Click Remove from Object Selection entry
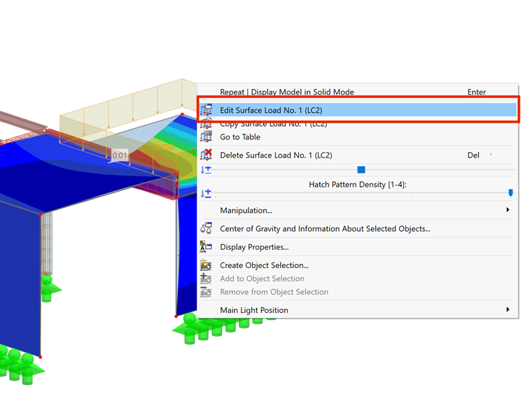This screenshot has width=532, height=399. tap(356, 292)
